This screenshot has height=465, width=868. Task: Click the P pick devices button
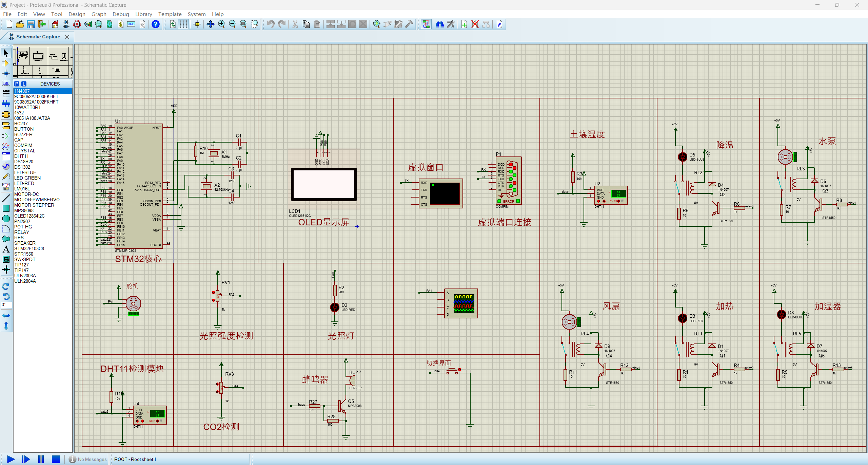(17, 84)
